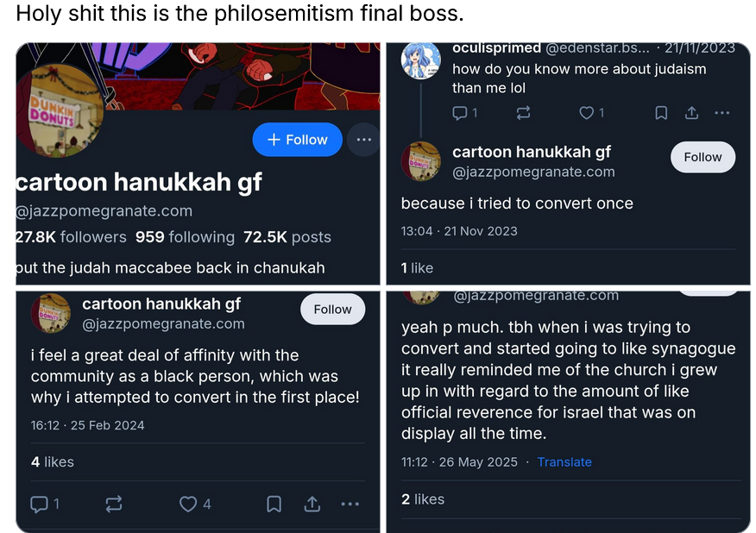Image resolution: width=756 pixels, height=533 pixels.
Task: Share the affinity with community post
Action: coord(312,504)
